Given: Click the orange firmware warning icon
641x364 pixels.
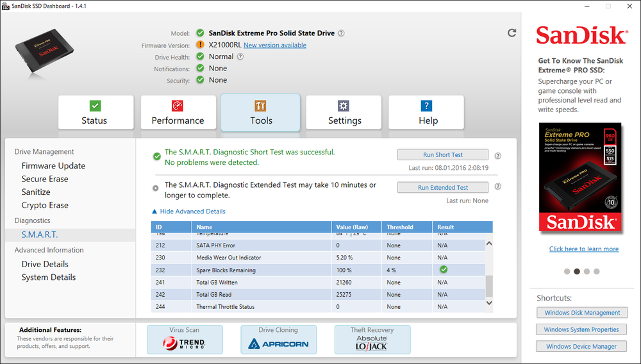Looking at the screenshot, I should pos(200,44).
